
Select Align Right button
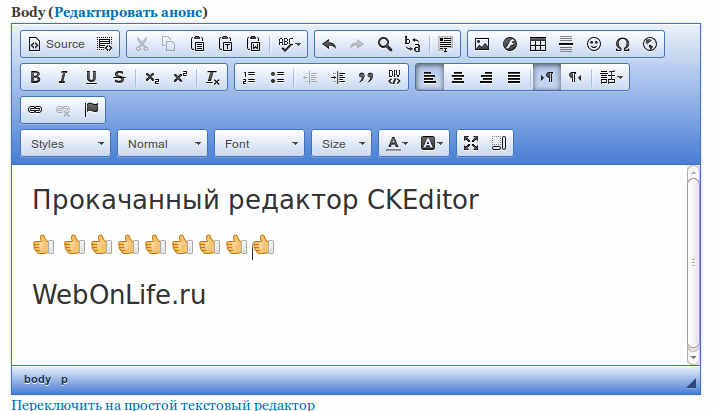[486, 77]
